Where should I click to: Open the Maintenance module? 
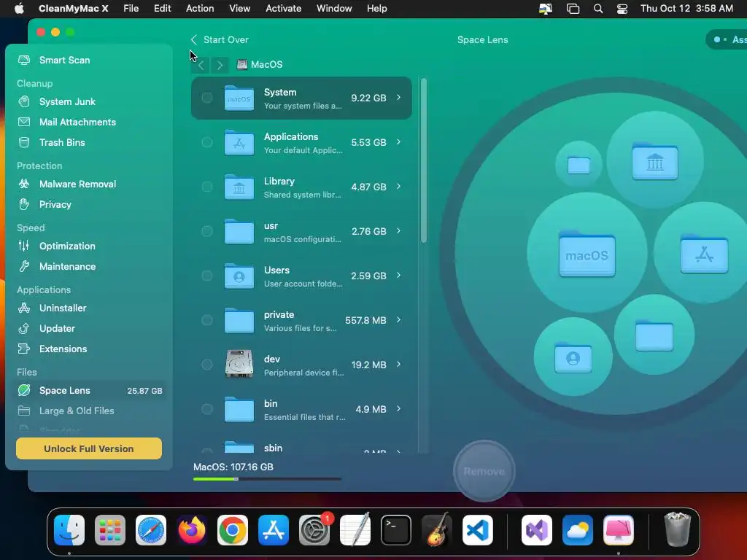point(67,266)
